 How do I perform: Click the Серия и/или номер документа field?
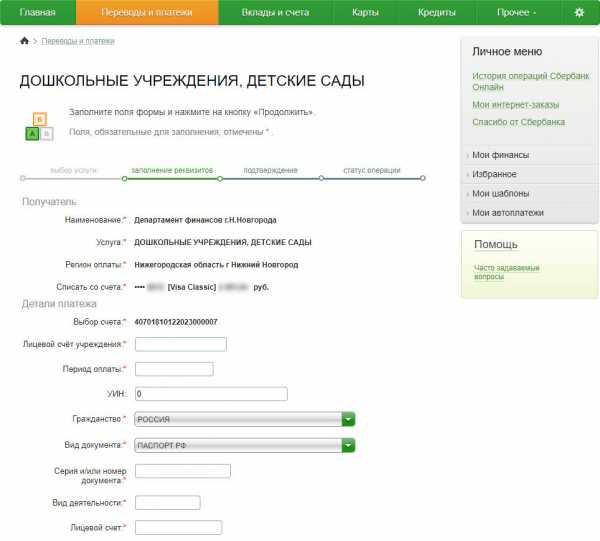click(x=183, y=471)
